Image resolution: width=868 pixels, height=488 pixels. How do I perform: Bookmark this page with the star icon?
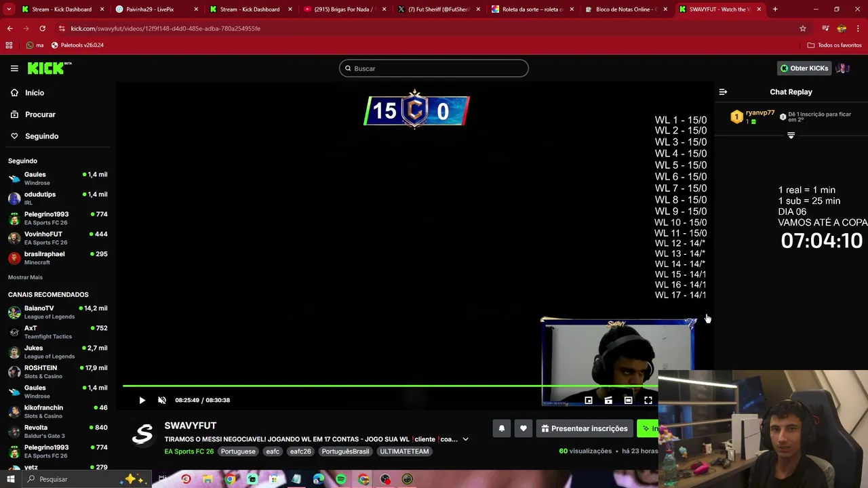(803, 28)
